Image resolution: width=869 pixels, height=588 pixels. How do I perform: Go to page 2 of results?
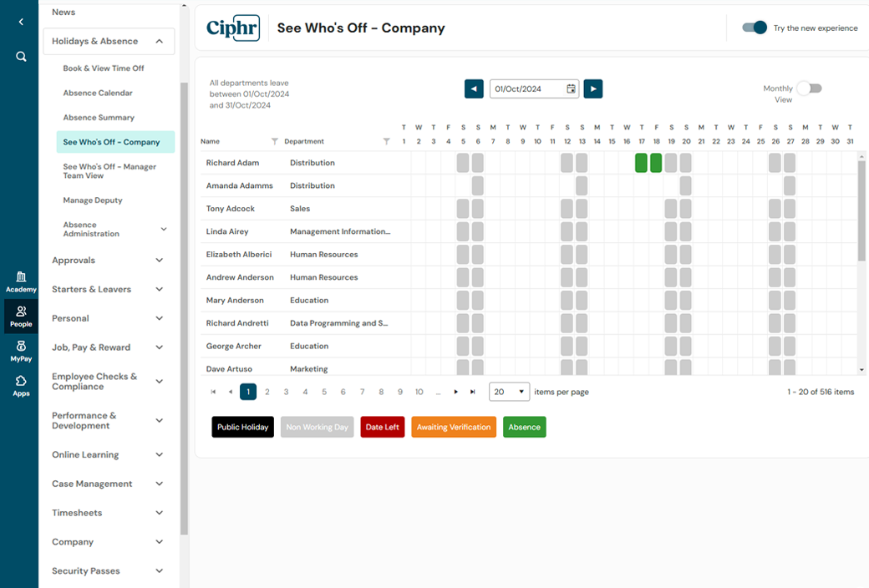point(267,391)
